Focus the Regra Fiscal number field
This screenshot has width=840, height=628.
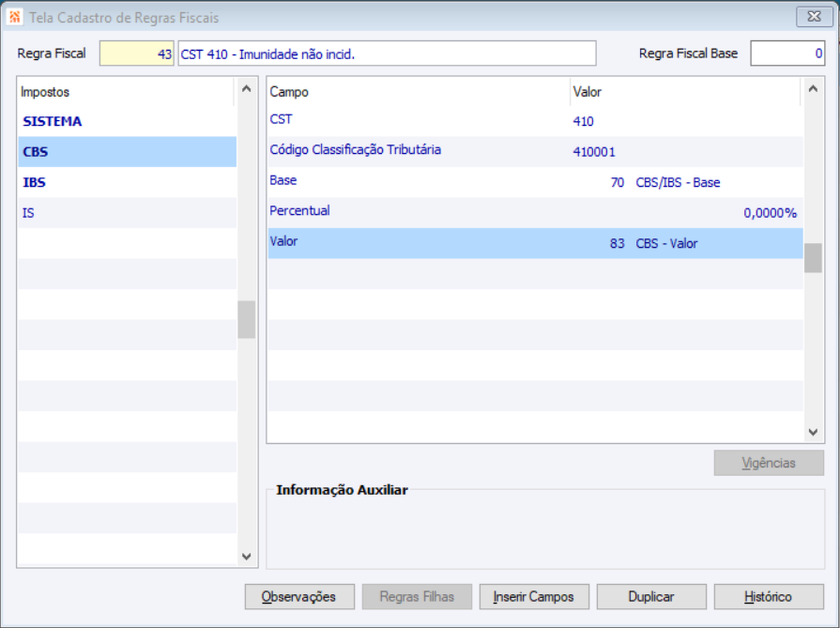pyautogui.click(x=137, y=54)
